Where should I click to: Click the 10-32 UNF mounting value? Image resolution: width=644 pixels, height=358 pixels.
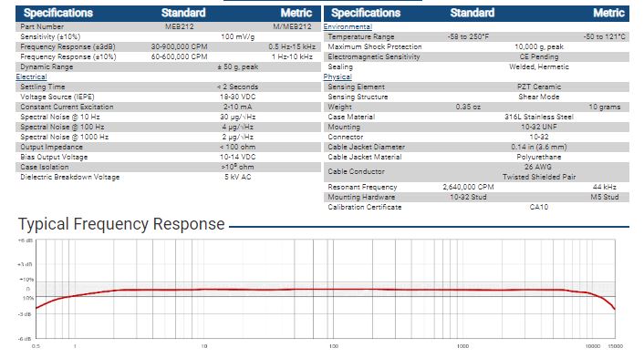click(539, 127)
